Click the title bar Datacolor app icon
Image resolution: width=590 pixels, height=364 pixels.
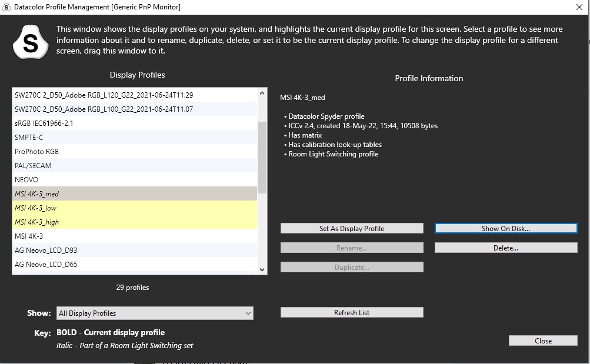tap(6, 7)
